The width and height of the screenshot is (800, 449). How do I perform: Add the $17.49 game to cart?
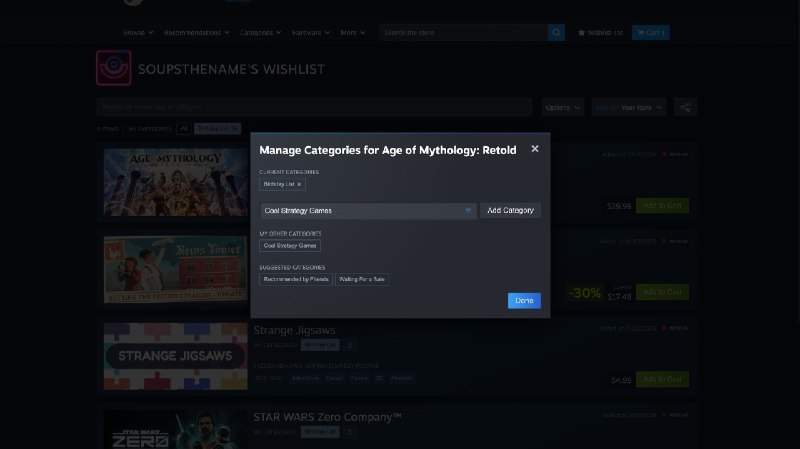662,292
